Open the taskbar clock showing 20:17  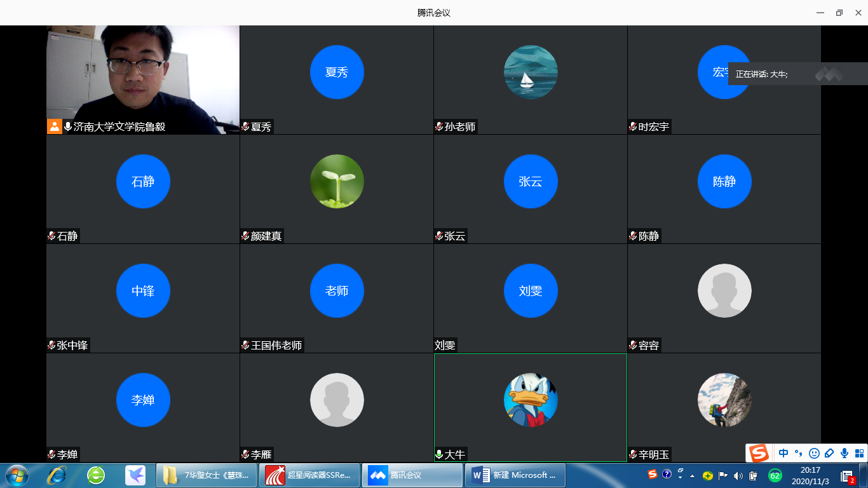tap(810, 475)
